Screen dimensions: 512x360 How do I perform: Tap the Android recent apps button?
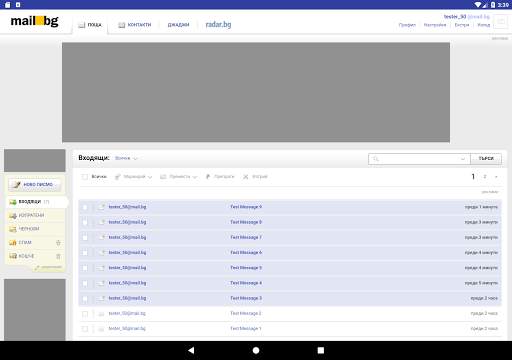(x=321, y=350)
